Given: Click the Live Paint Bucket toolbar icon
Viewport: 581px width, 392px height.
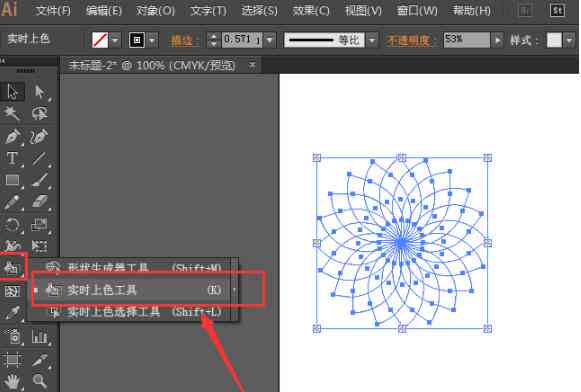Looking at the screenshot, I should [12, 267].
